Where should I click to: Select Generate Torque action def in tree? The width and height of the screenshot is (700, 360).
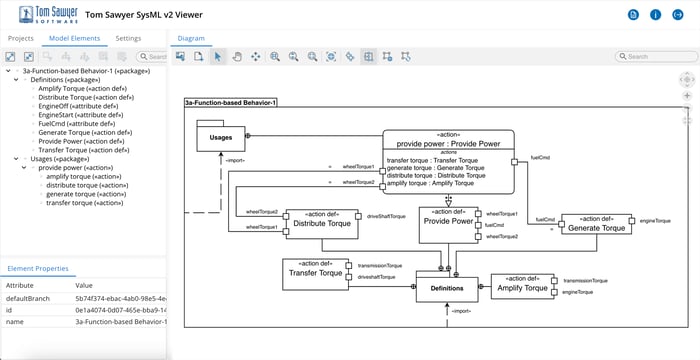(x=85, y=132)
